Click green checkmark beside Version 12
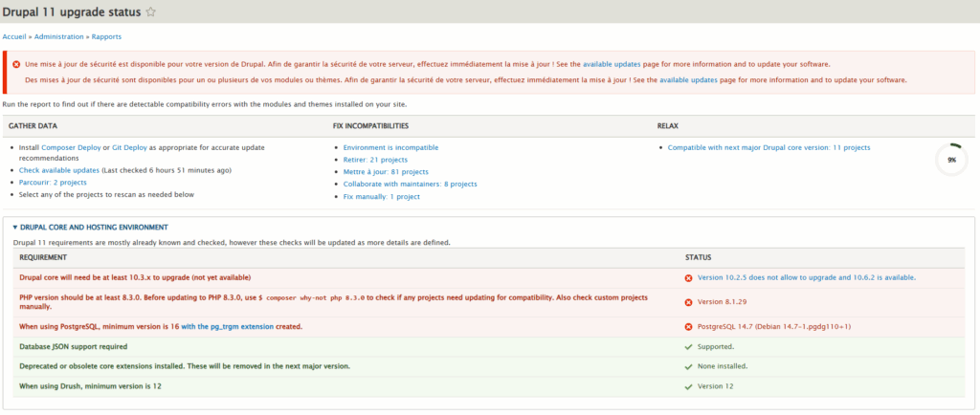The width and height of the screenshot is (980, 415). [x=688, y=386]
